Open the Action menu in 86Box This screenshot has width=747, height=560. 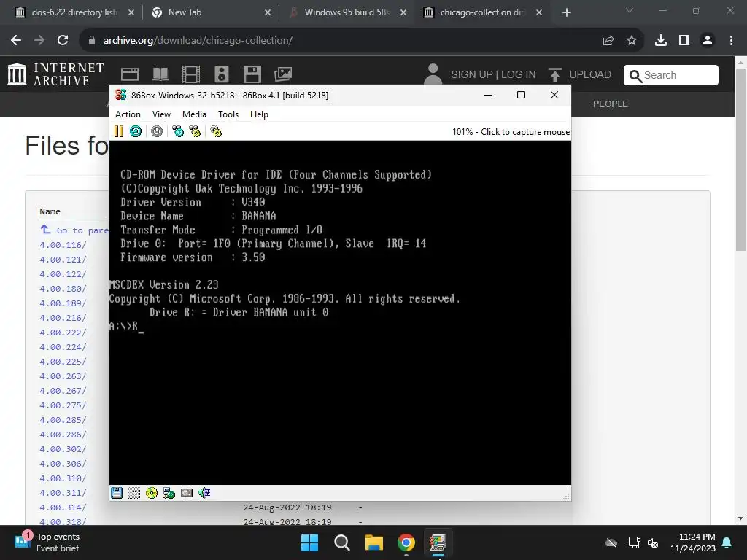pos(128,114)
